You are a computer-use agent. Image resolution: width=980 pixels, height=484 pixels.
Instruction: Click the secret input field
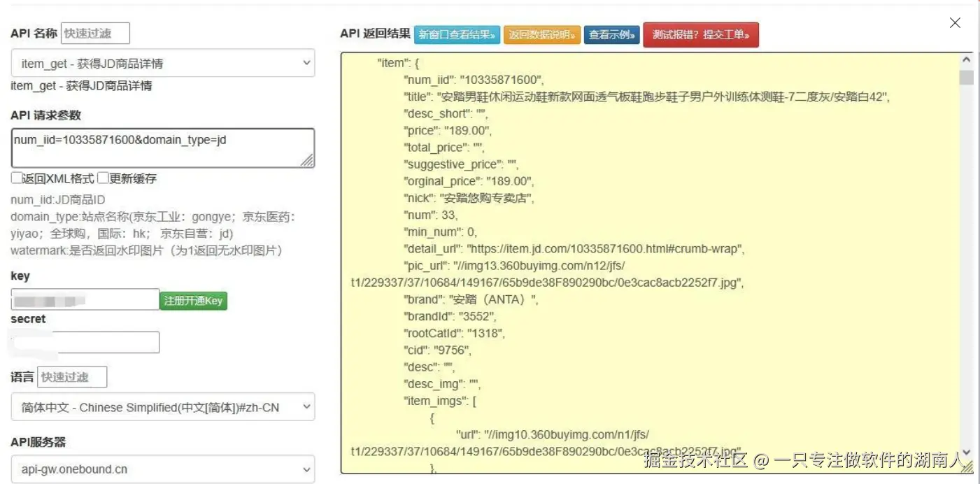click(85, 342)
